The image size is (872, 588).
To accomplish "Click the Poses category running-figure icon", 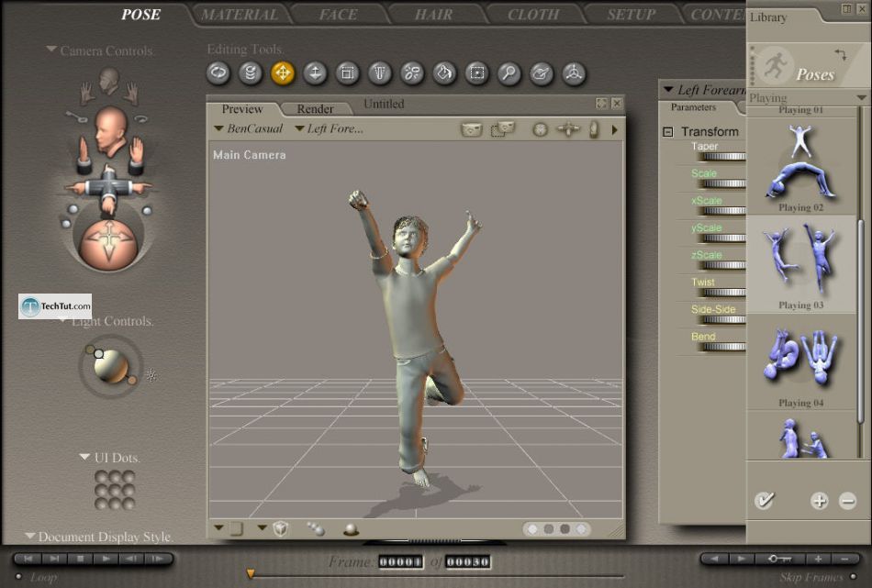I will 776,65.
